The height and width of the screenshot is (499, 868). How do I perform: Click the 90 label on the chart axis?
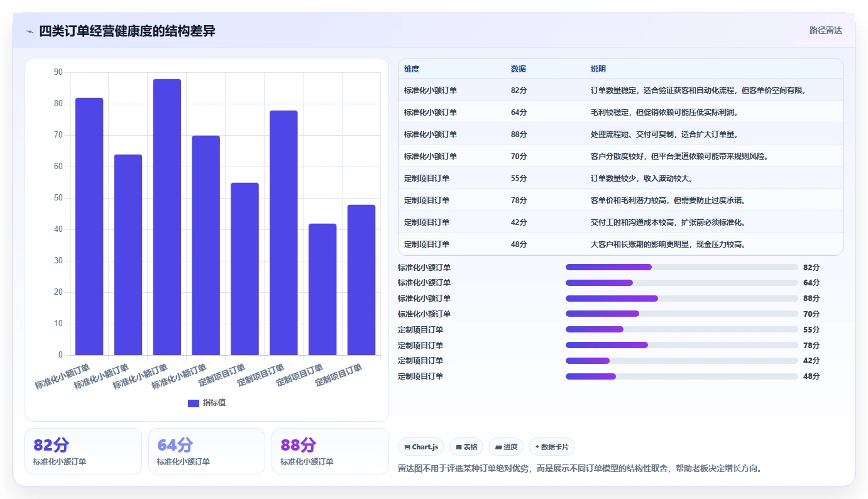58,72
